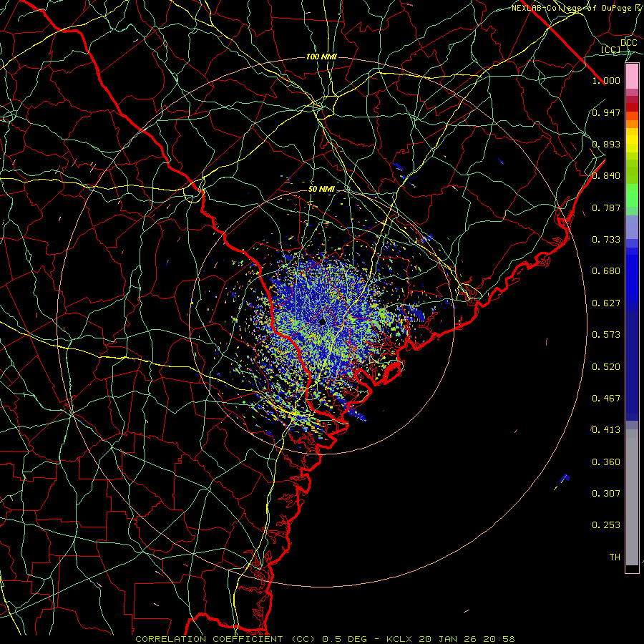Click the DCC label above color bar
This screenshot has height=644, width=644.
629,43
